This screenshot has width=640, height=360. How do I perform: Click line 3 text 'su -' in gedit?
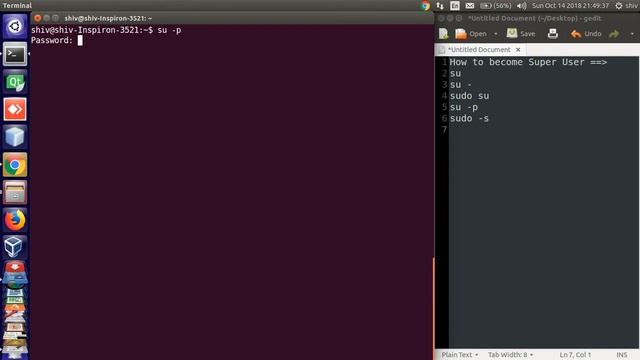tap(460, 84)
